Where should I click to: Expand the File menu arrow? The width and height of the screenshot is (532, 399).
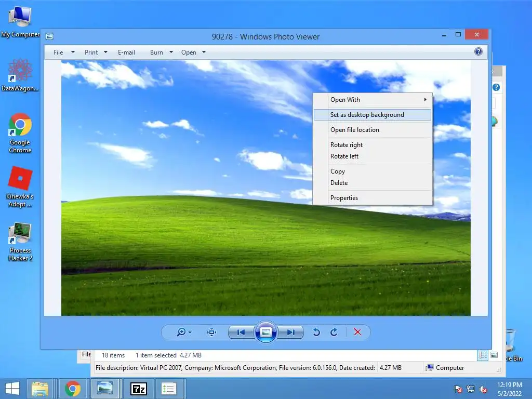coord(73,52)
